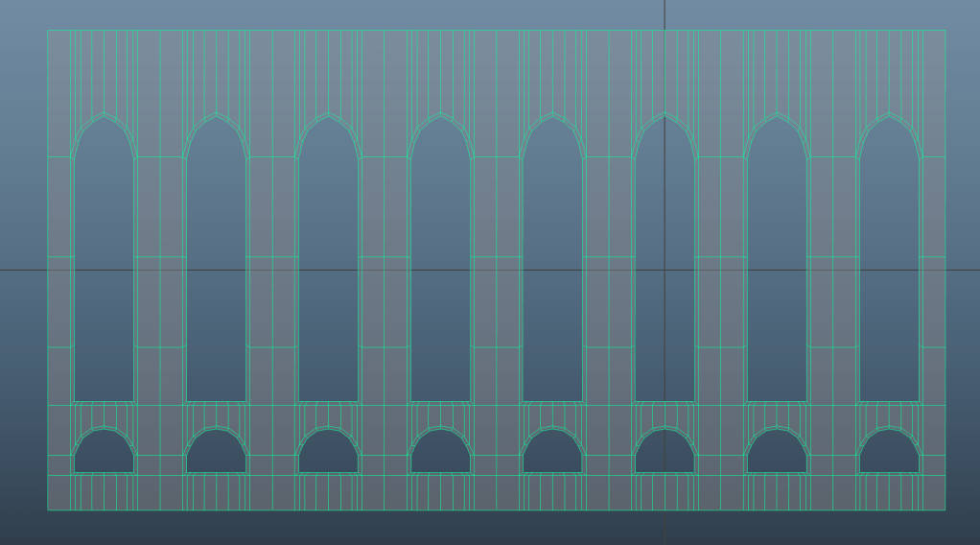The image size is (980, 545).
Task: Select the narrower sixth tall arched window
Action: click(x=665, y=288)
